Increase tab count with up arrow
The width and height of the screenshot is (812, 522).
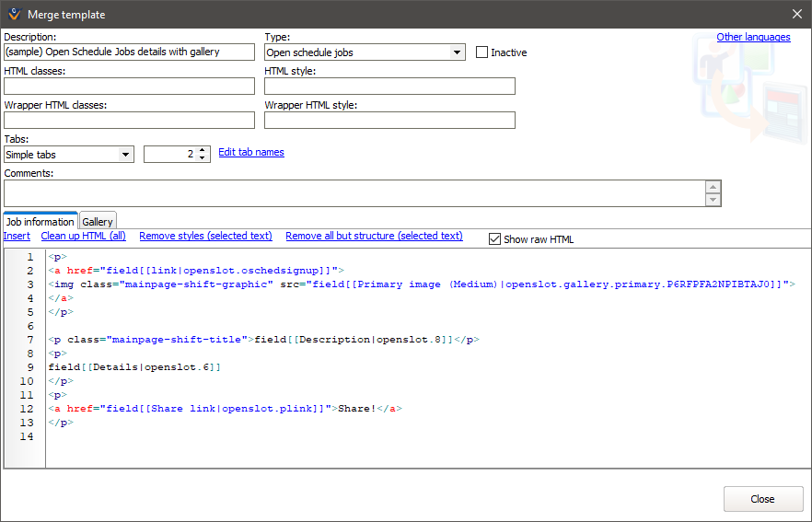pyautogui.click(x=203, y=151)
